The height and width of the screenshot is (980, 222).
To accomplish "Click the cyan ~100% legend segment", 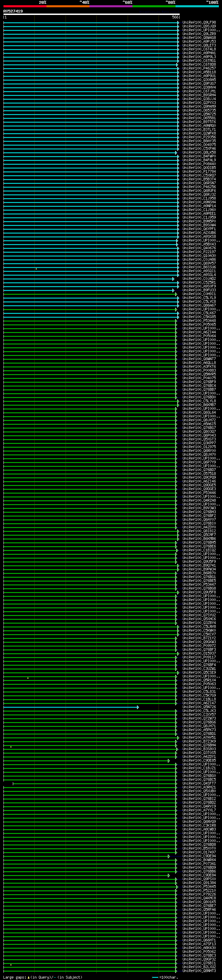I will [197, 6].
